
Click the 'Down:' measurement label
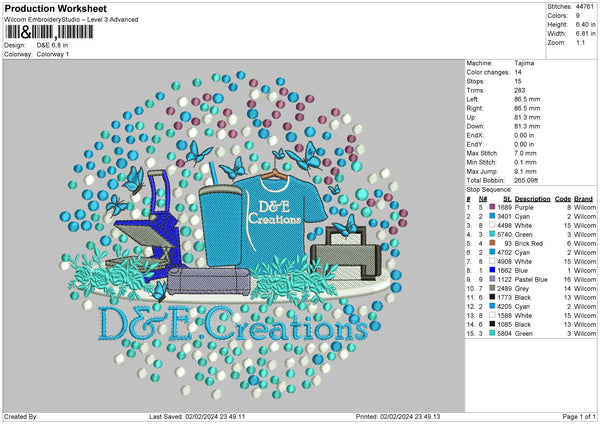tap(475, 126)
